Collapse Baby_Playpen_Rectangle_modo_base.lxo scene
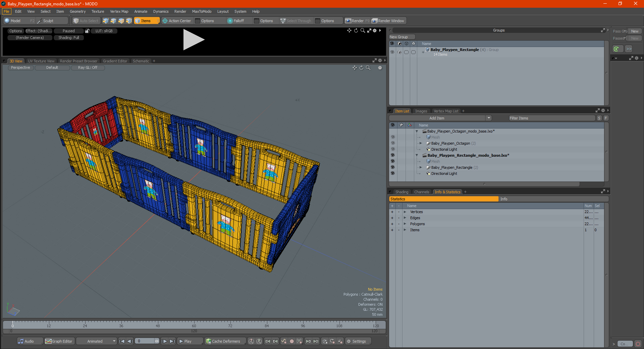The width and height of the screenshot is (644, 349). tap(417, 155)
